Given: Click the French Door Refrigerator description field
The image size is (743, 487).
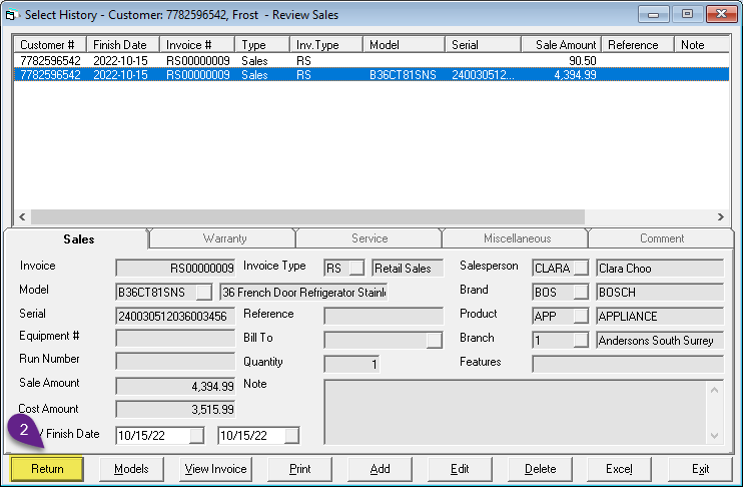Looking at the screenshot, I should coord(303,292).
